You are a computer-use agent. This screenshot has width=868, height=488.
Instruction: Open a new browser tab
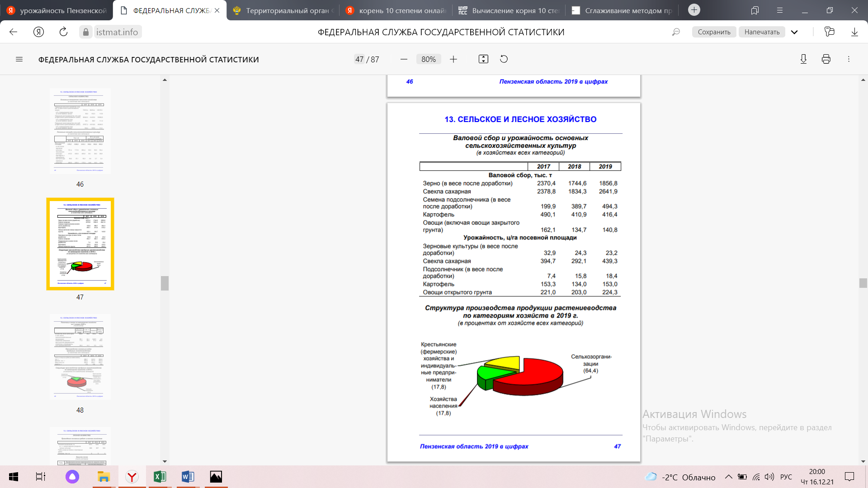click(694, 10)
